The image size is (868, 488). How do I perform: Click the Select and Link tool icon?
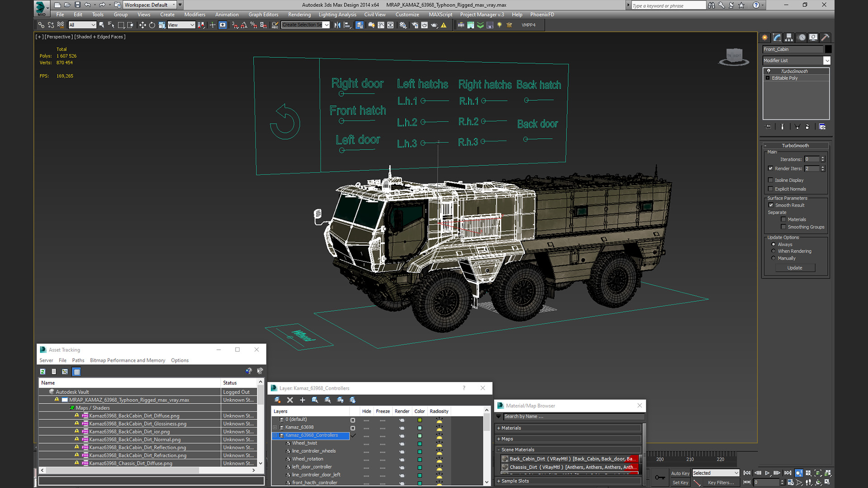tap(41, 25)
